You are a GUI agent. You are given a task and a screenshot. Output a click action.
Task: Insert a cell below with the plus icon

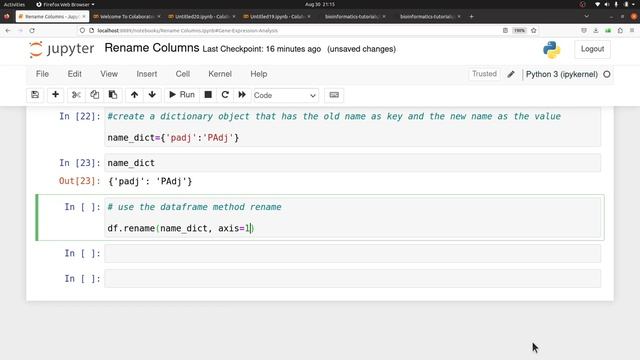click(56, 95)
